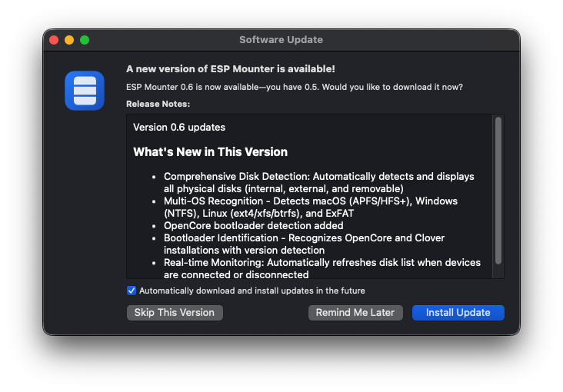Skip This Version of ESP Mounter

pyautogui.click(x=175, y=313)
